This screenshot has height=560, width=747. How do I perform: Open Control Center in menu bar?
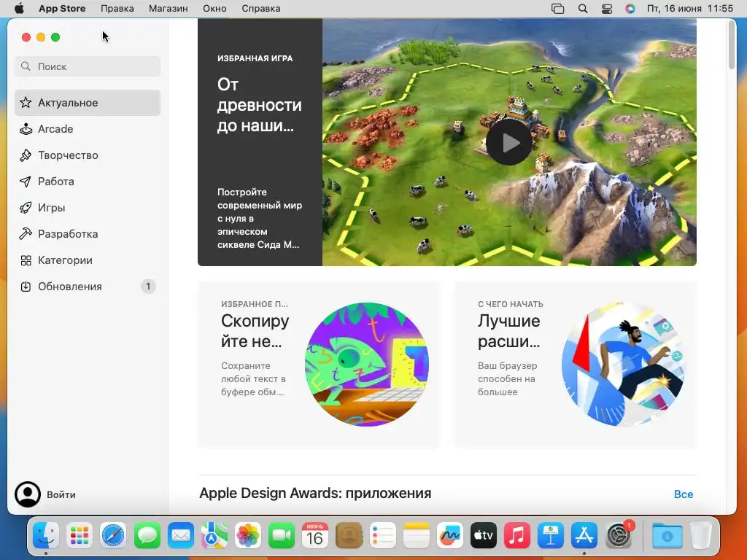point(607,9)
